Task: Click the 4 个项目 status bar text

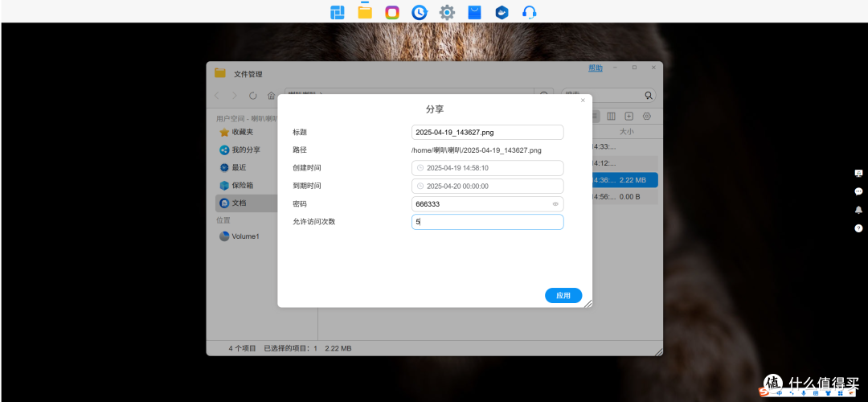Action: pyautogui.click(x=243, y=349)
